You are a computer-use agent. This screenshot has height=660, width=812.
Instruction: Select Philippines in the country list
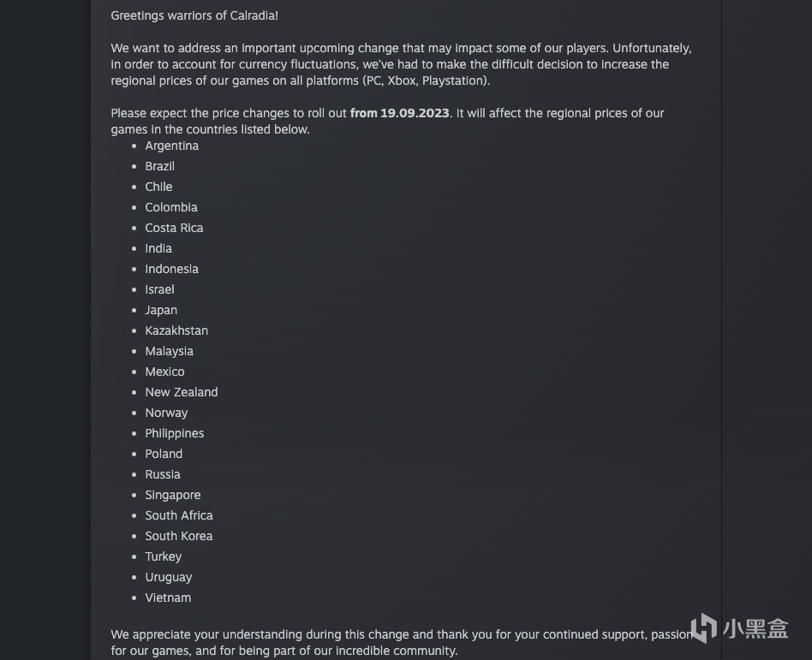174,433
